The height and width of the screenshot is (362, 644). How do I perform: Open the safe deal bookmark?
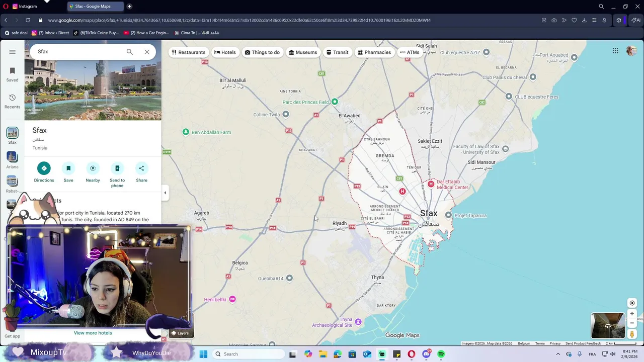[16, 33]
